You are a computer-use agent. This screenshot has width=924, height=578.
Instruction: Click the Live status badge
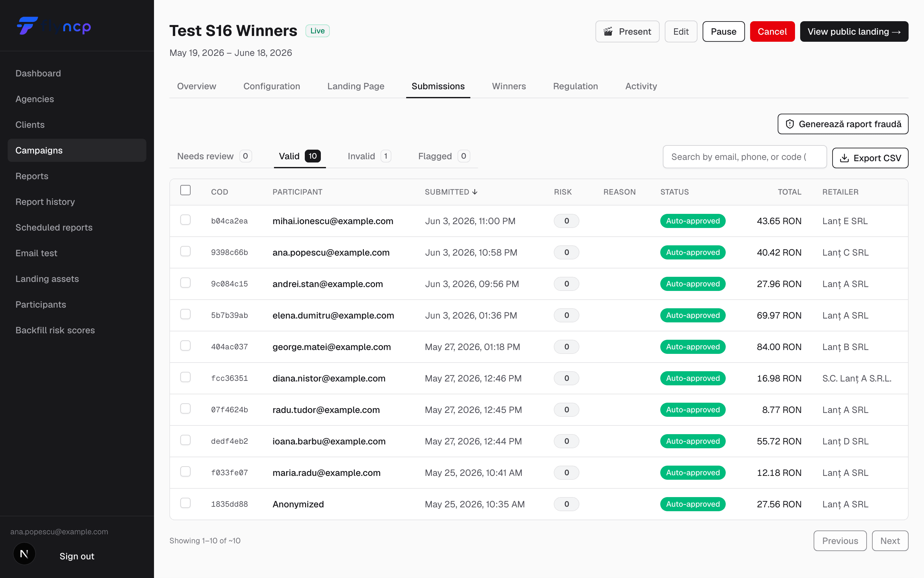tap(317, 31)
